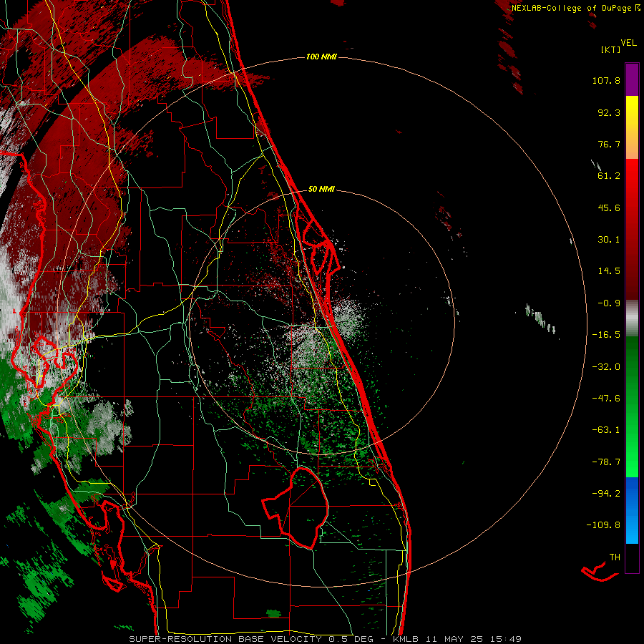Click the 30.1 velocity scale value
Screen dimensions: 644x644
tap(609, 240)
